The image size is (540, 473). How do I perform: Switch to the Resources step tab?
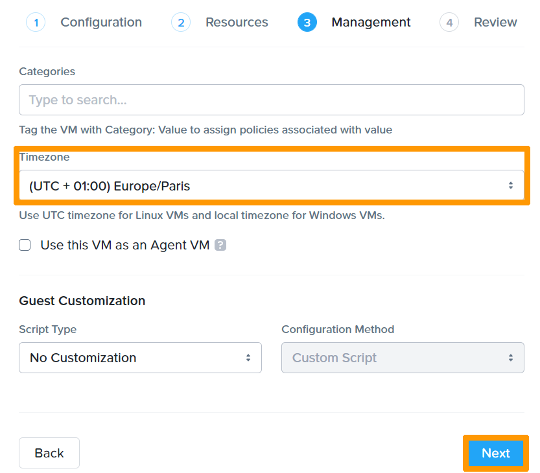(237, 22)
